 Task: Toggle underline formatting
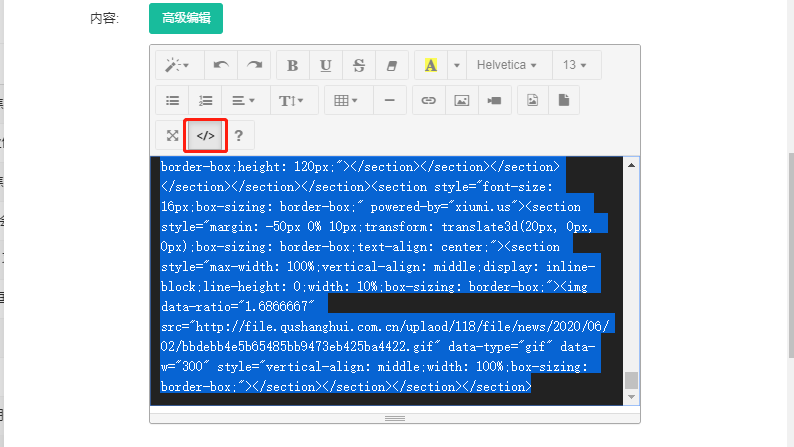coord(326,65)
